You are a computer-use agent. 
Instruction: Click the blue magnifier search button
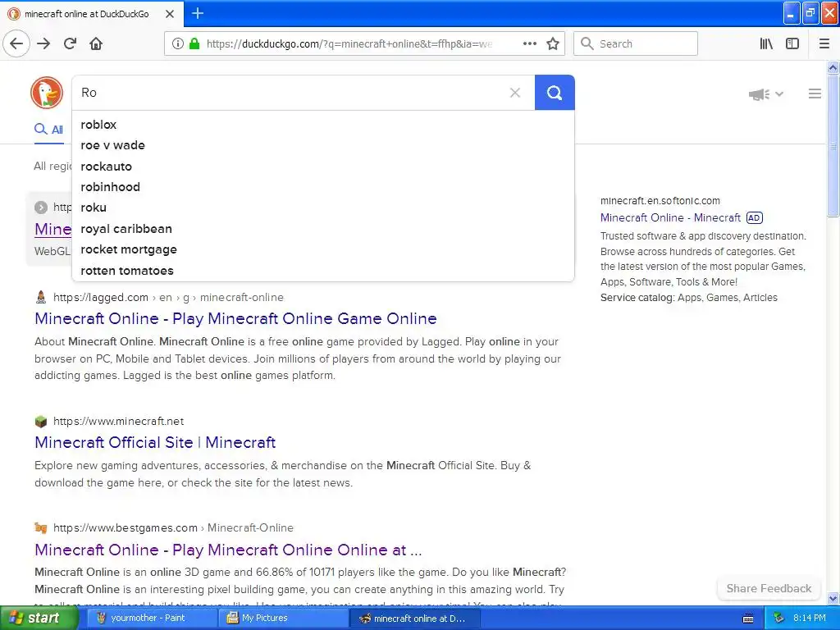[x=555, y=93]
